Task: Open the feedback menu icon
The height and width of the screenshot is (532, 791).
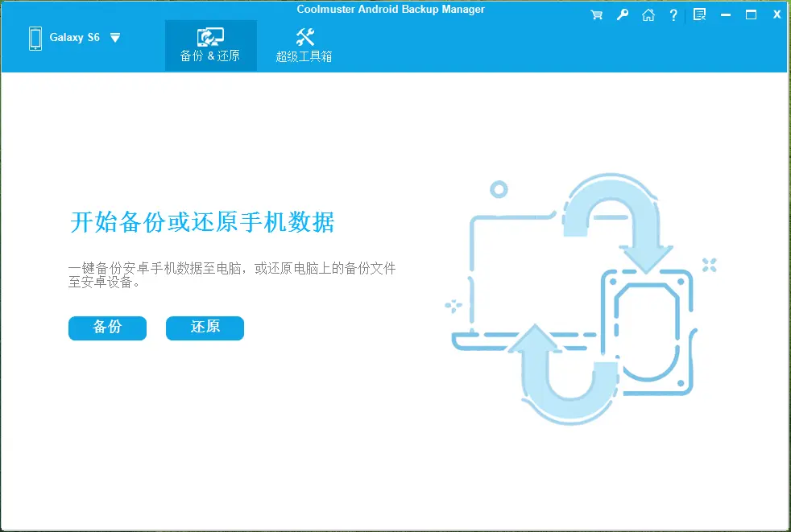Action: point(700,14)
